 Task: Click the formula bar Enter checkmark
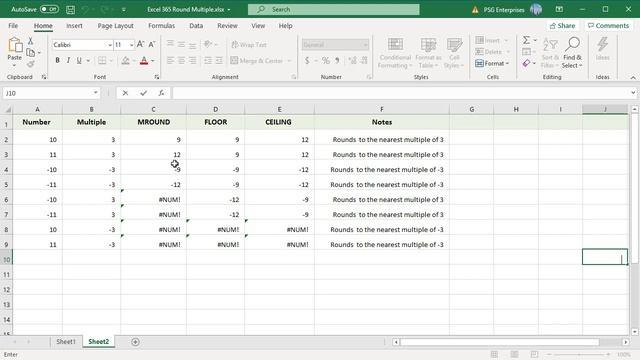coord(143,93)
